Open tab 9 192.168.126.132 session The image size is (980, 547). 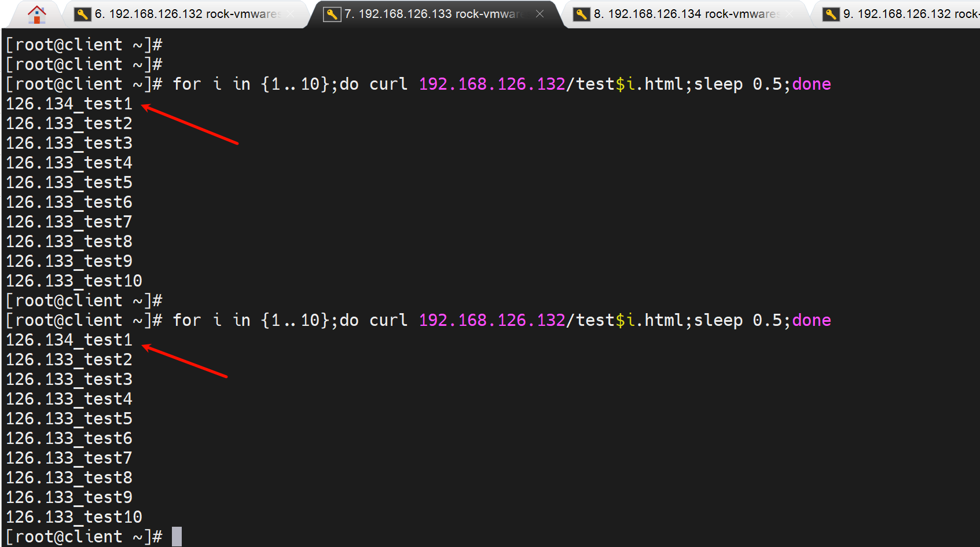(909, 14)
